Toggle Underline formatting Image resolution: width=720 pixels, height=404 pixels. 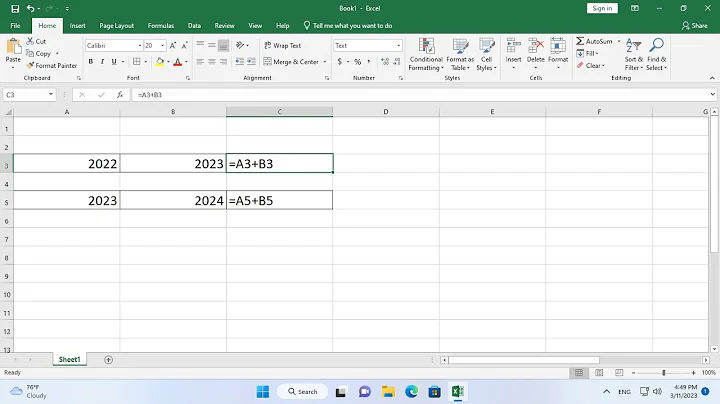coord(113,62)
